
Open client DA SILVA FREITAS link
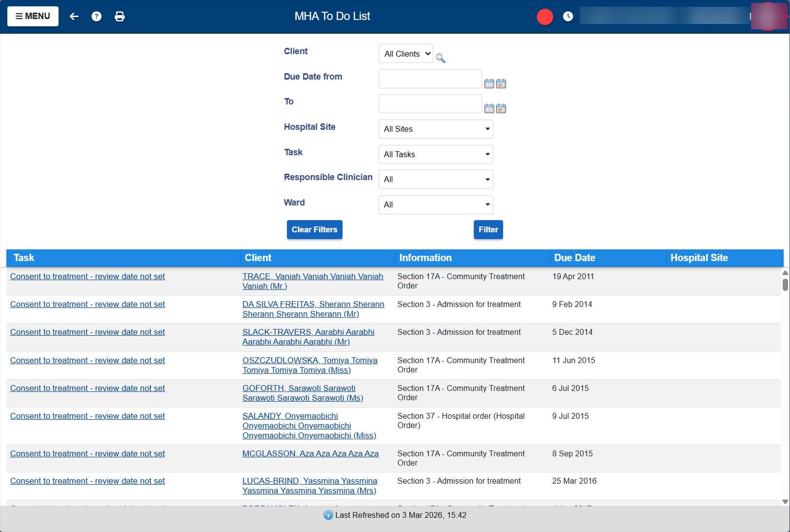pyautogui.click(x=313, y=309)
